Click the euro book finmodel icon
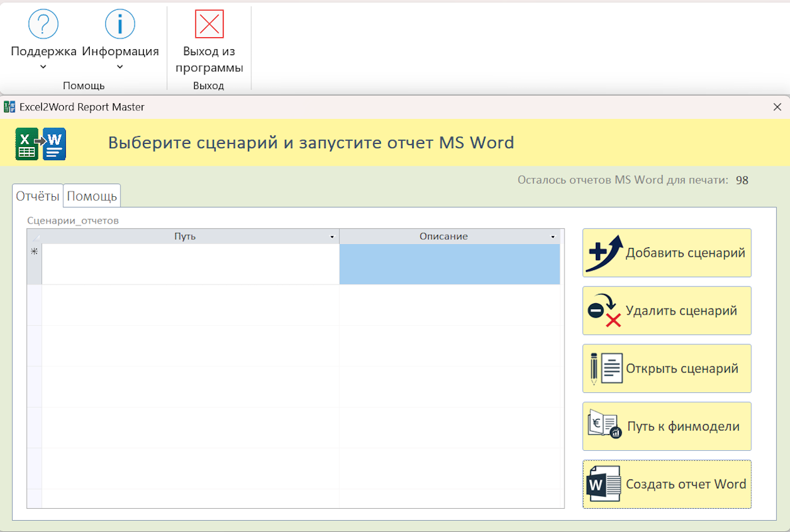 pyautogui.click(x=604, y=424)
